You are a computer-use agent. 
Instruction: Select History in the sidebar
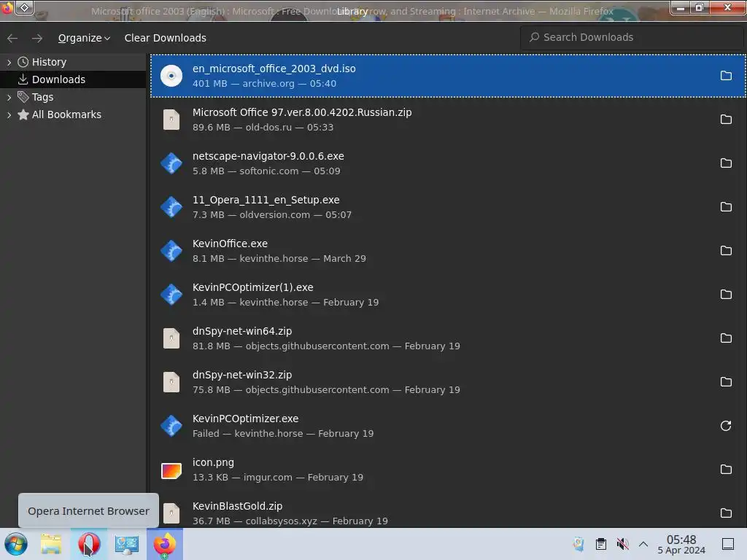click(x=49, y=63)
